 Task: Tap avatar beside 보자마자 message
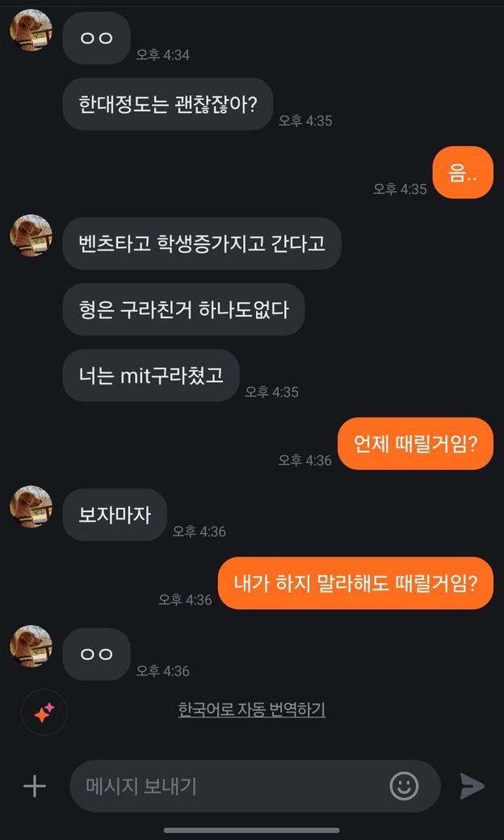(31, 507)
